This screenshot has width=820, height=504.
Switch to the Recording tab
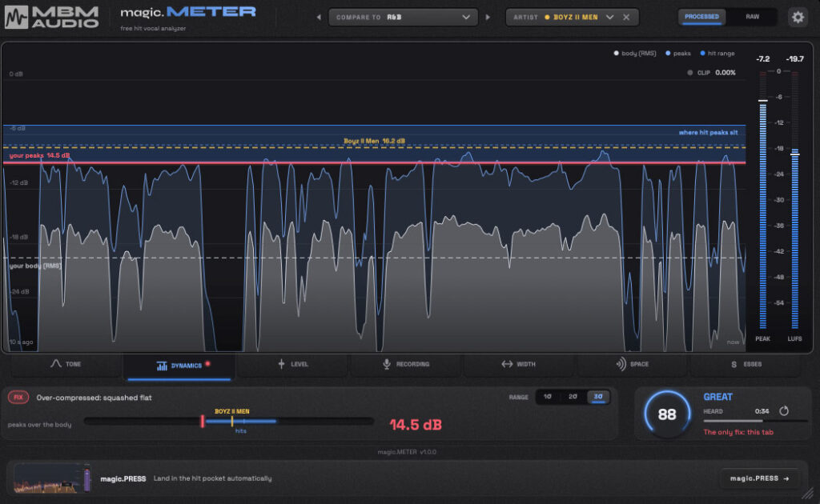coord(406,365)
